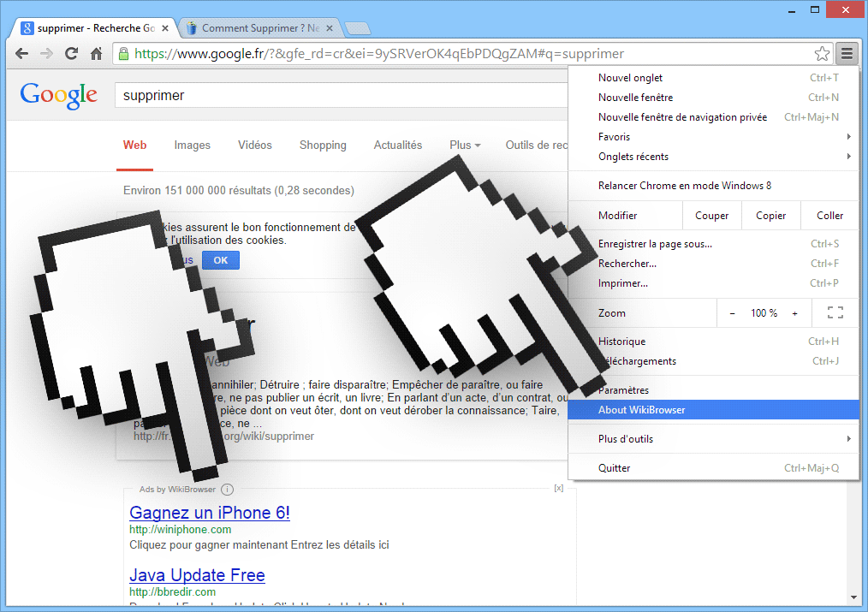Go forward with the forward arrow
The height and width of the screenshot is (612, 868).
46,54
